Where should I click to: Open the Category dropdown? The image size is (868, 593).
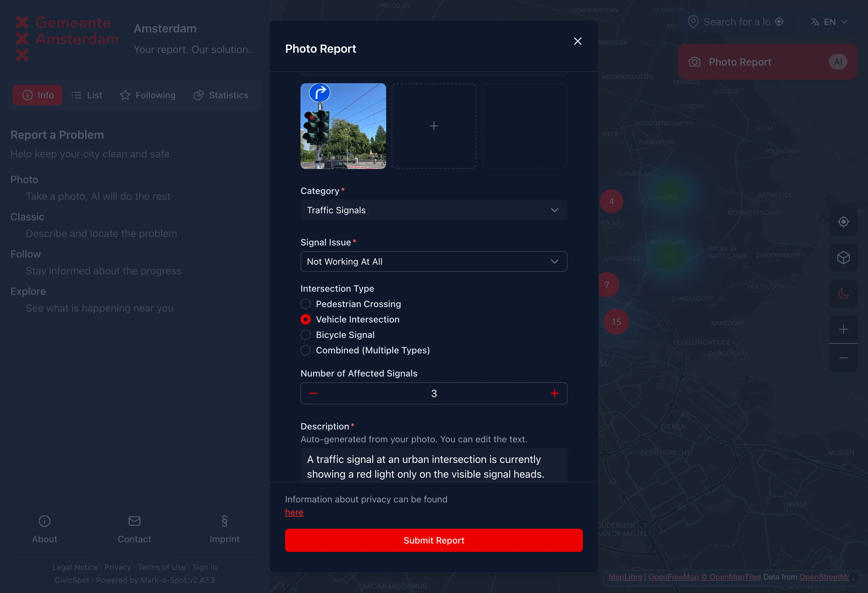coord(433,210)
